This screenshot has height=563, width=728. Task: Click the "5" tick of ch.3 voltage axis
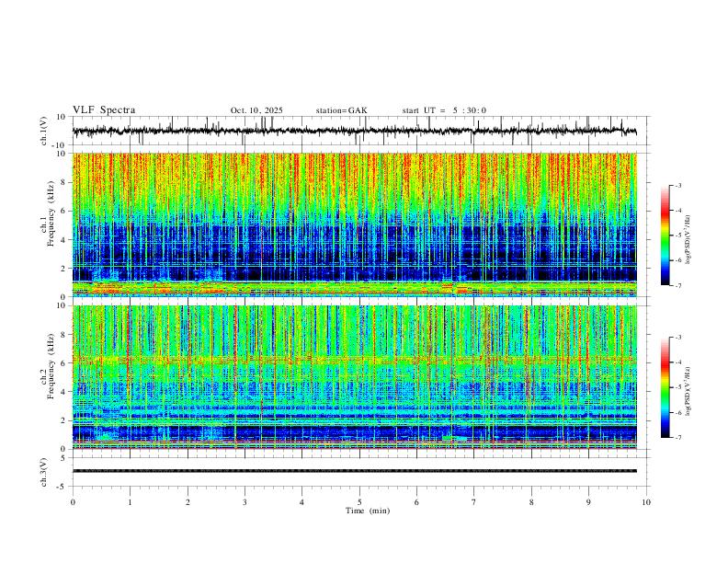(x=63, y=457)
